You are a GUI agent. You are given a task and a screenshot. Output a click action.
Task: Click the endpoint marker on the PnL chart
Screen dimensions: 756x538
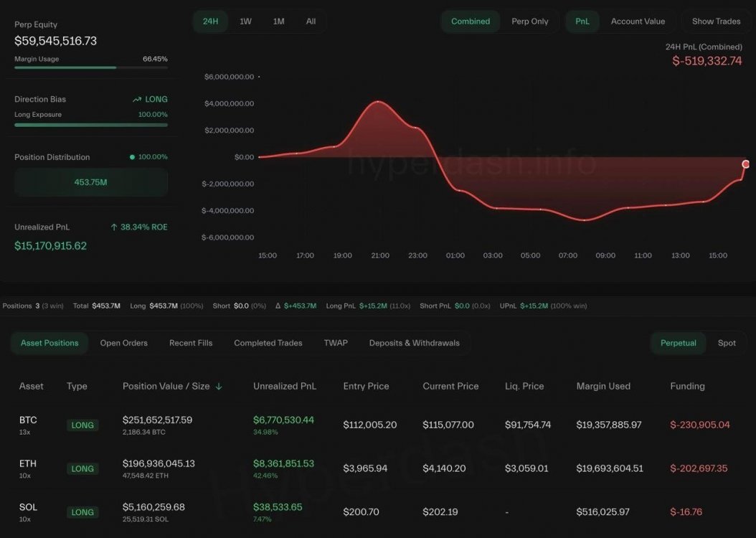[x=746, y=164]
